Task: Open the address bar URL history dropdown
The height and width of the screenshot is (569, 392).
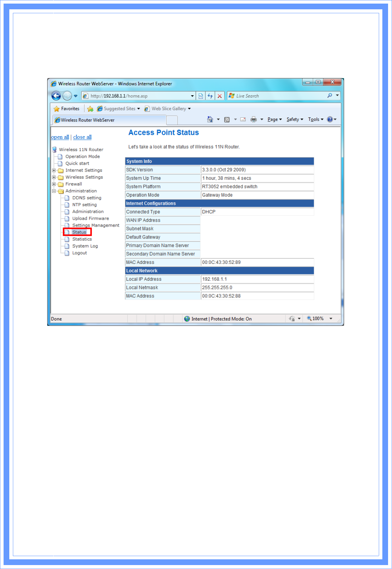Action: click(192, 96)
